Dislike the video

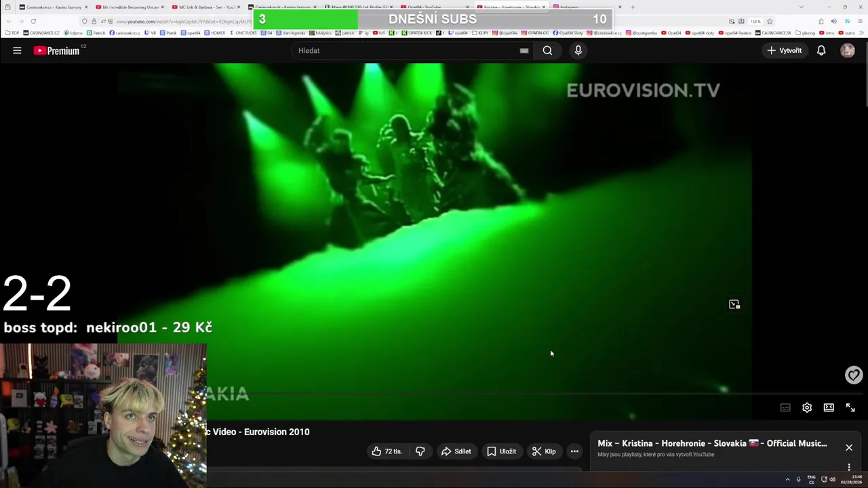pos(420,451)
